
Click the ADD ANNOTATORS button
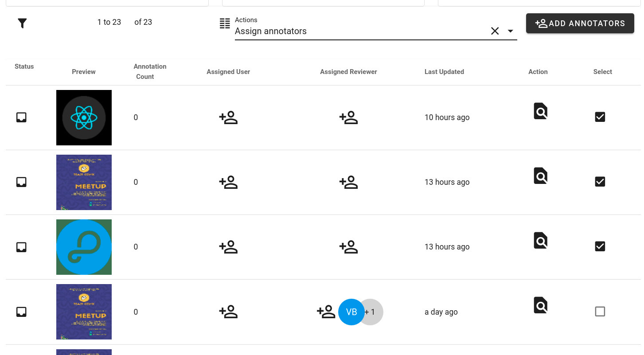pyautogui.click(x=580, y=23)
